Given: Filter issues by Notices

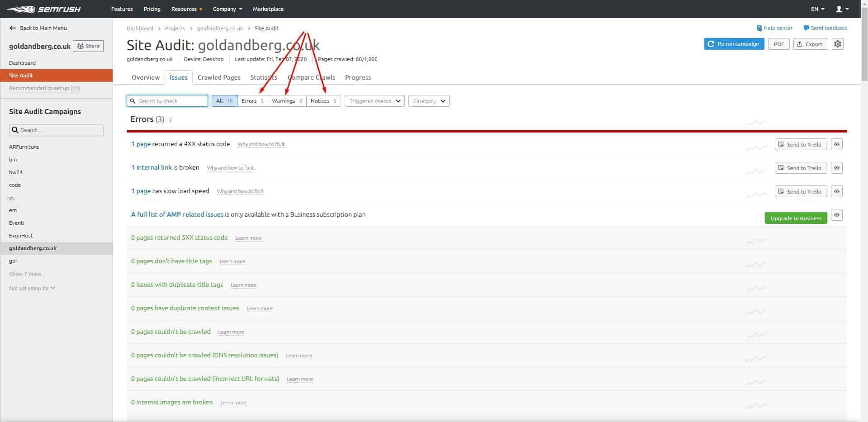Looking at the screenshot, I should (x=323, y=101).
